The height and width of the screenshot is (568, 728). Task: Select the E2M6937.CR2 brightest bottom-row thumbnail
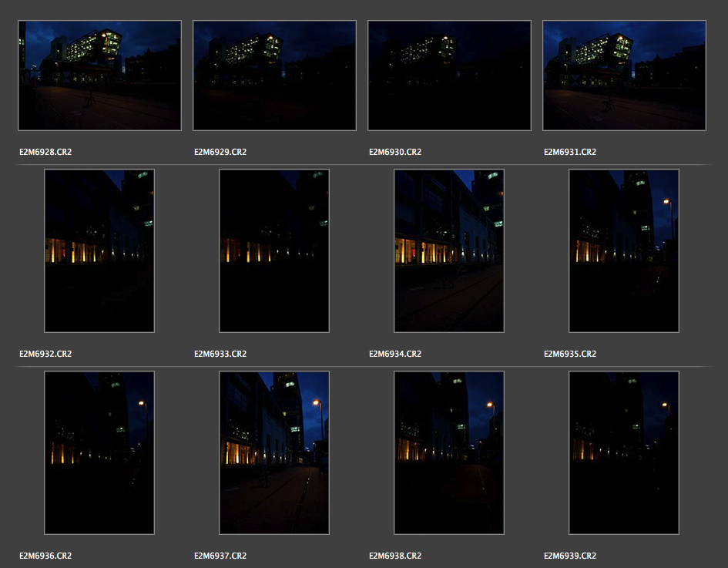coord(274,452)
